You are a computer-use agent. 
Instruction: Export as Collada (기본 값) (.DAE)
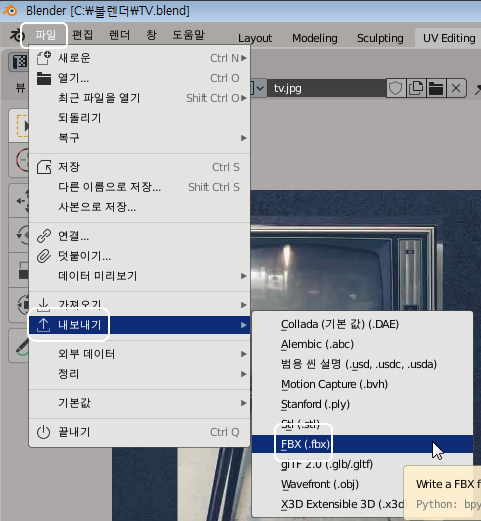pos(362,324)
